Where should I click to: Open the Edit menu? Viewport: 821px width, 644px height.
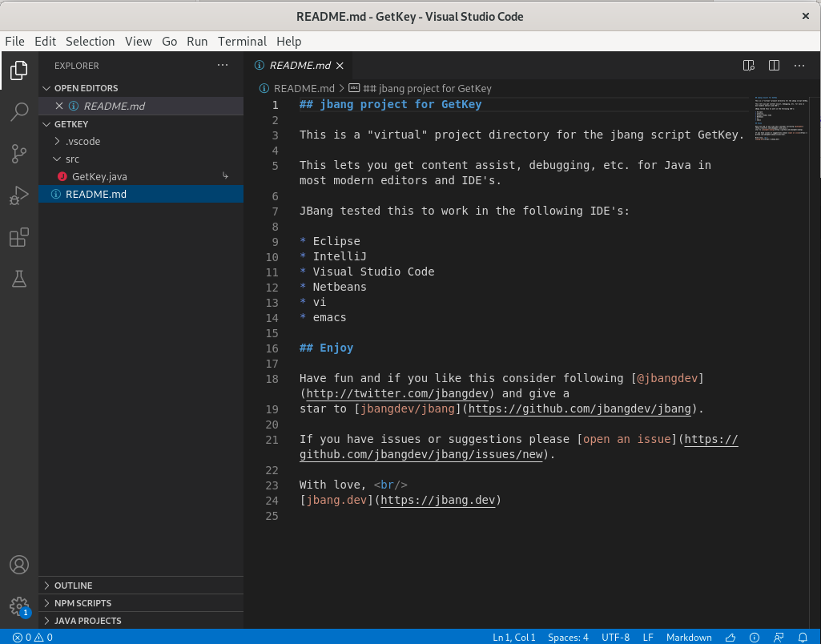tap(45, 42)
